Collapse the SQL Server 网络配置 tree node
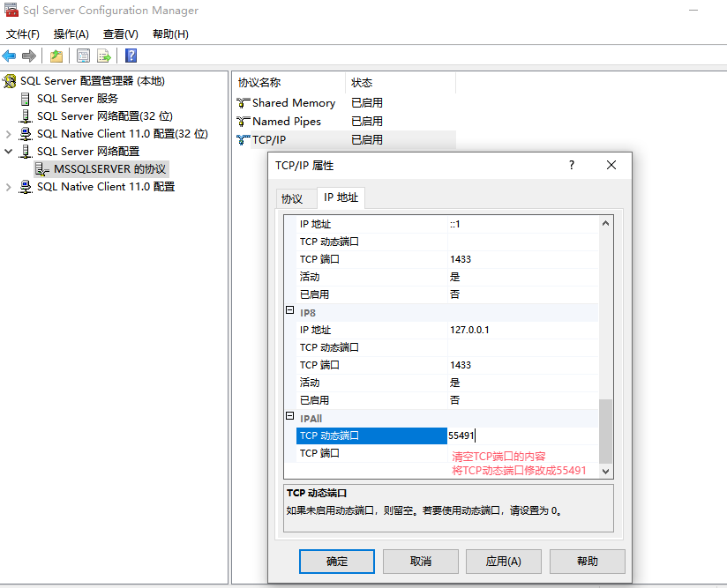The width and height of the screenshot is (727, 588). pos(9,152)
